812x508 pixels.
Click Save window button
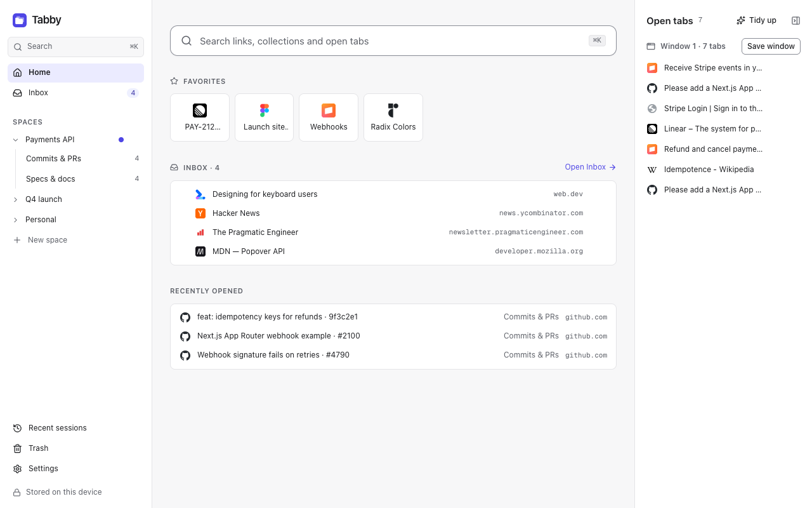click(771, 46)
